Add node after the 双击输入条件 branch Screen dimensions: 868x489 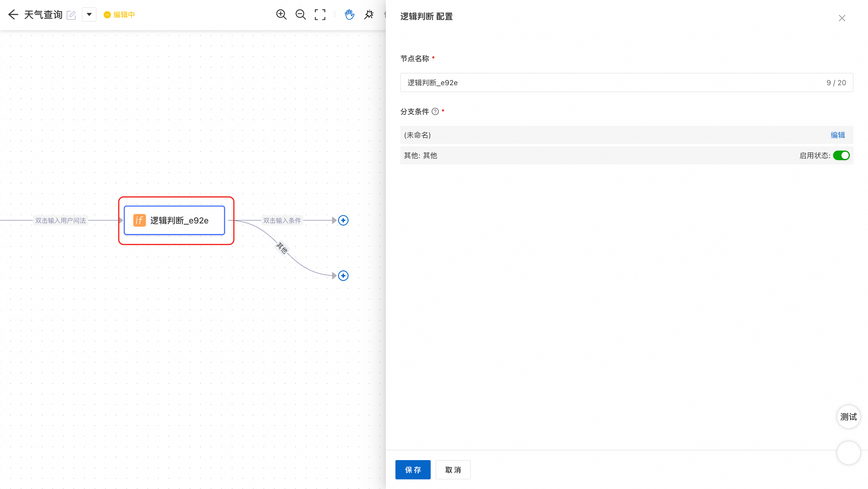click(x=343, y=220)
